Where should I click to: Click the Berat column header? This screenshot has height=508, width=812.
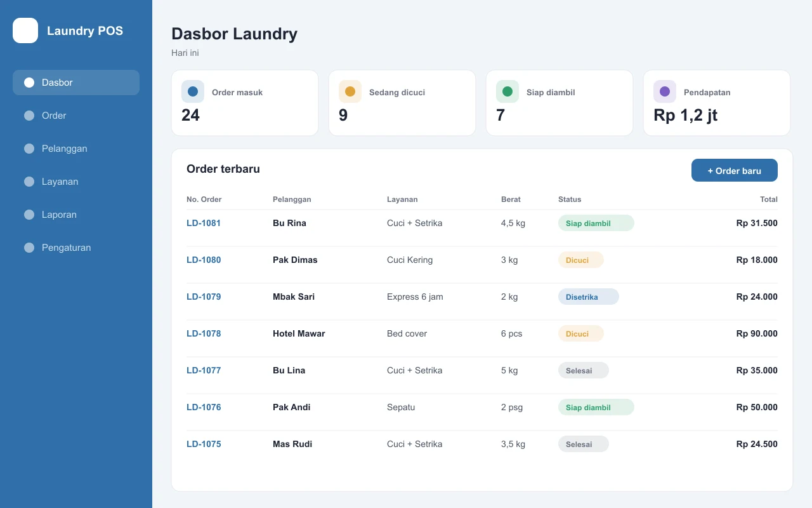(511, 199)
